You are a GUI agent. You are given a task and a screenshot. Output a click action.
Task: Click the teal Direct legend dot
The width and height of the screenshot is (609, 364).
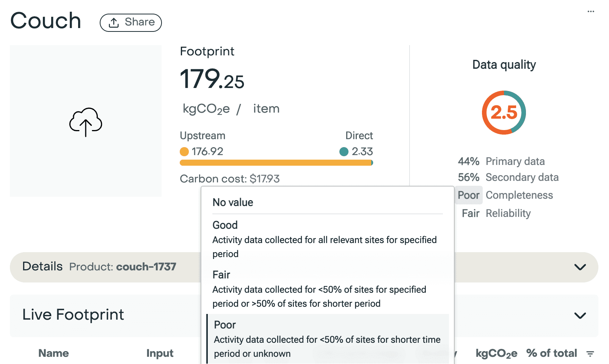pyautogui.click(x=344, y=152)
